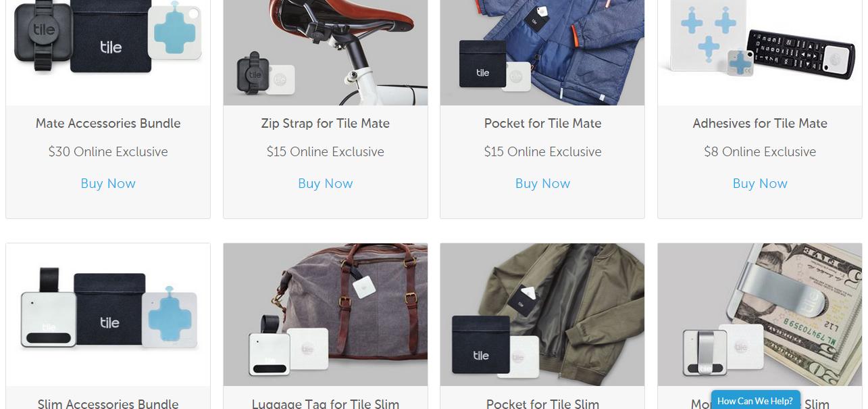
Task: Select the Mate Accessories Bundle title
Action: point(108,123)
